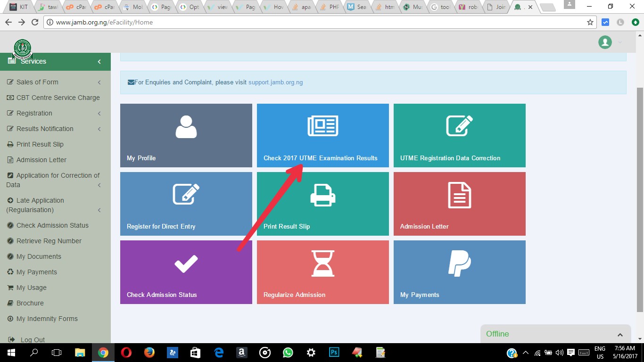The image size is (644, 362).
Task: Click the green up-arrow extension icon
Action: (x=635, y=22)
